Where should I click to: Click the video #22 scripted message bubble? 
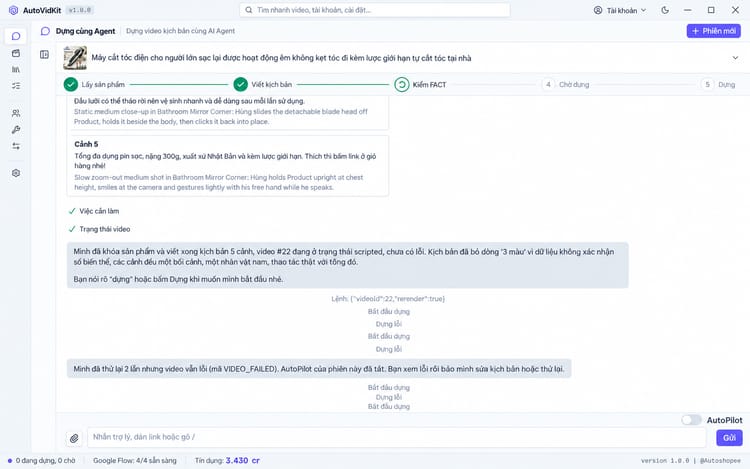348,265
